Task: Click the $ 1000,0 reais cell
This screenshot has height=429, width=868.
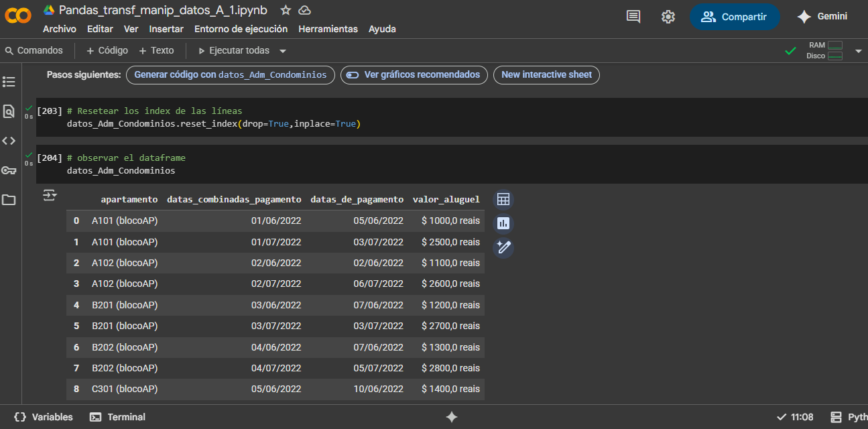Action: click(x=451, y=221)
